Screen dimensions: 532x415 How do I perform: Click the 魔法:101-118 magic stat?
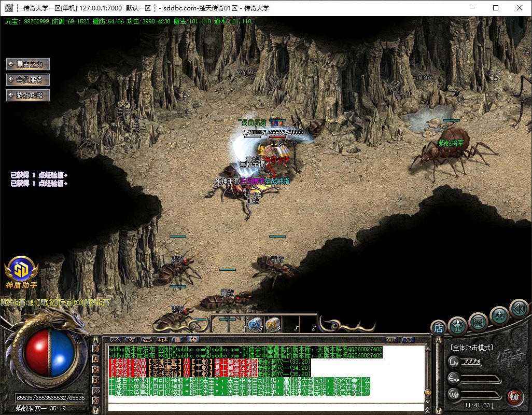point(192,21)
